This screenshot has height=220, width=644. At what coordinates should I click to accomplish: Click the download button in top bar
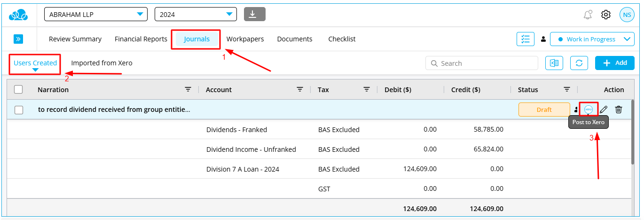click(x=254, y=14)
